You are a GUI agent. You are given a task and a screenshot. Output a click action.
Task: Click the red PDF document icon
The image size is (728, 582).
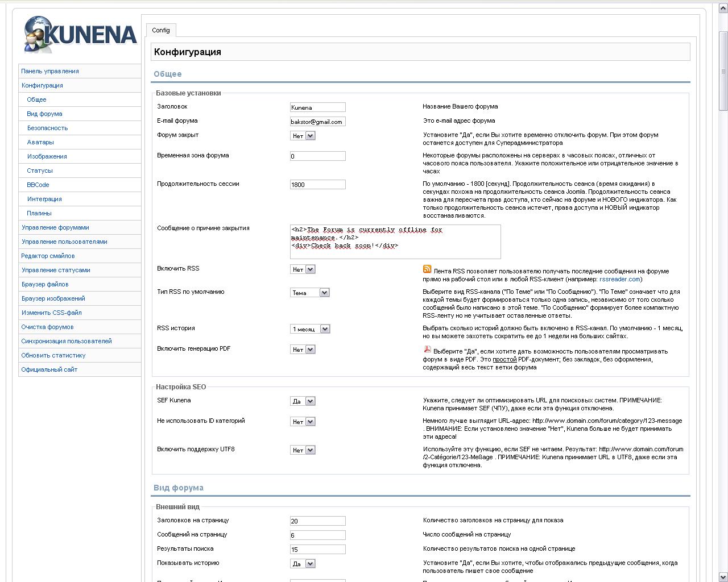[x=427, y=350]
